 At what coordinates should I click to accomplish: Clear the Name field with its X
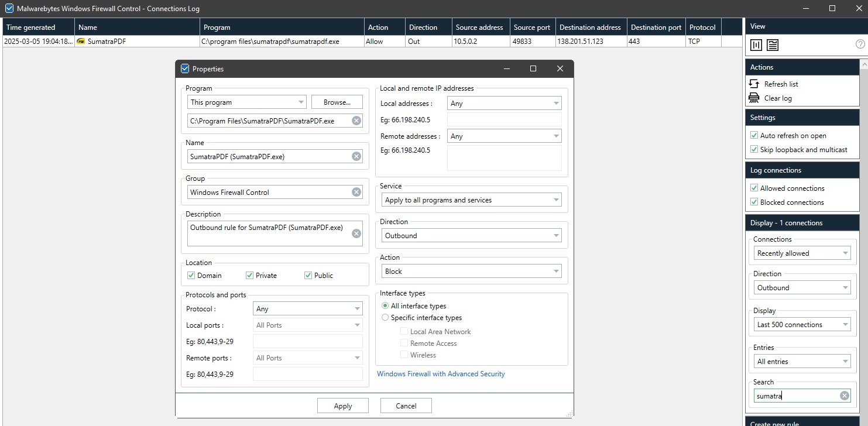click(x=356, y=156)
